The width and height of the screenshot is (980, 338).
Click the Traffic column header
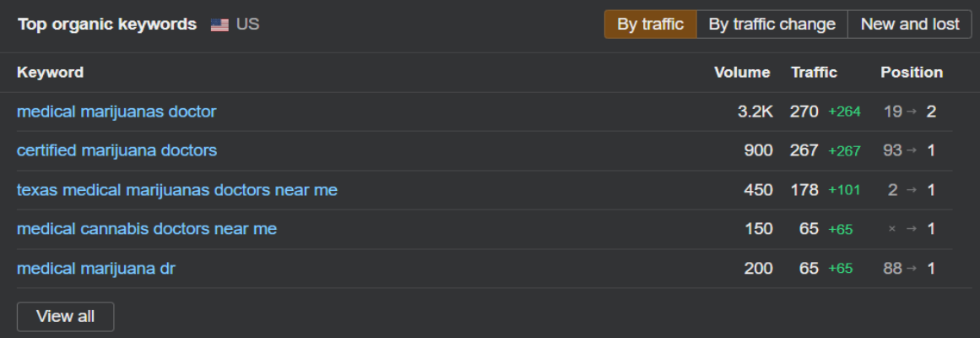[x=814, y=73]
